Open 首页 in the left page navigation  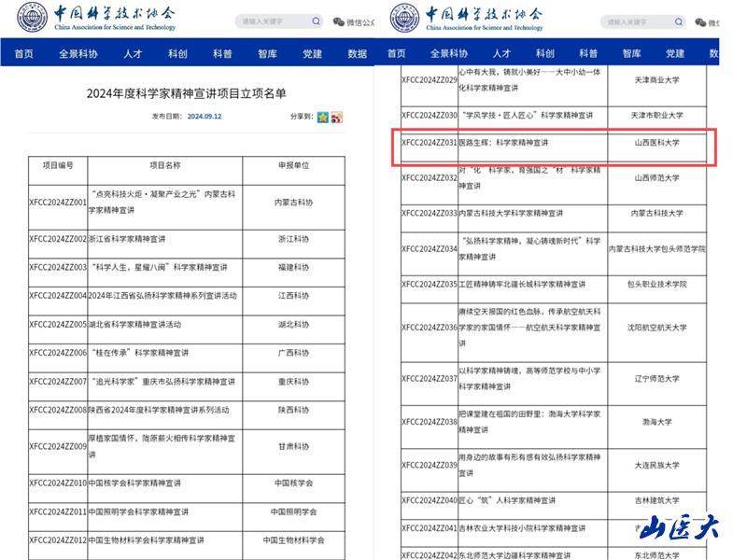point(23,54)
